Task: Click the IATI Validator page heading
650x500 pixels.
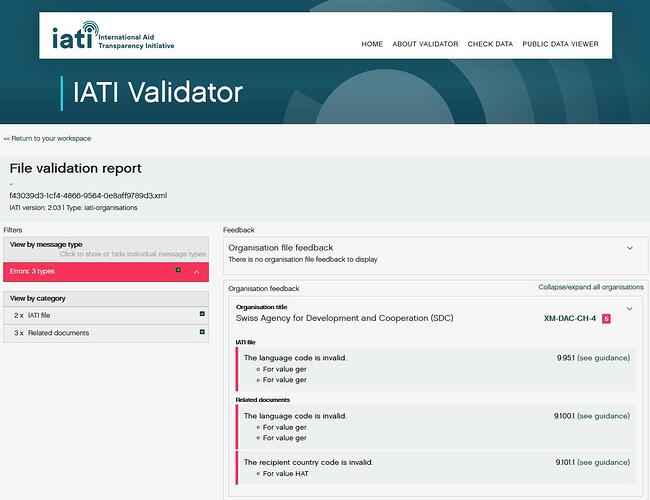Action: pos(157,93)
